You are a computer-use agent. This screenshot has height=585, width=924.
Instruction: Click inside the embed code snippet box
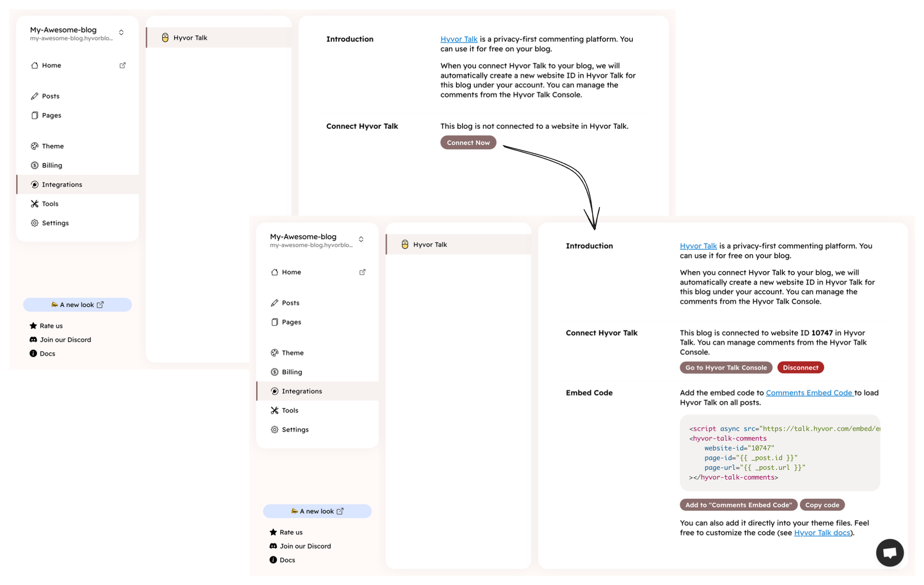(x=780, y=452)
